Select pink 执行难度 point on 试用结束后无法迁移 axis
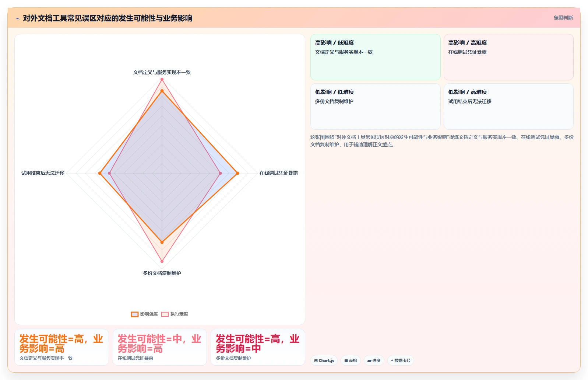Viewport: 588px width, 380px height. point(109,173)
